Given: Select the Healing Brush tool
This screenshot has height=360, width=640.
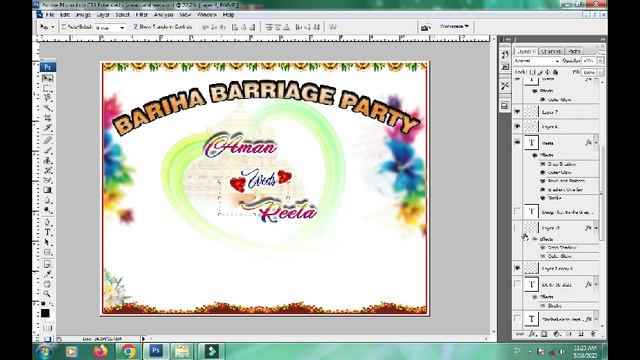Looking at the screenshot, I should pos(48,140).
